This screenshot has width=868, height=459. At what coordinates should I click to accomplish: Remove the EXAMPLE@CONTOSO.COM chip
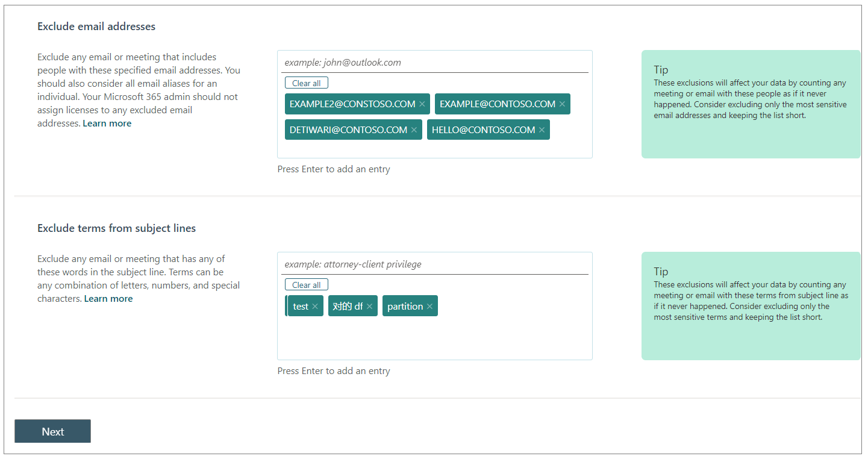562,104
